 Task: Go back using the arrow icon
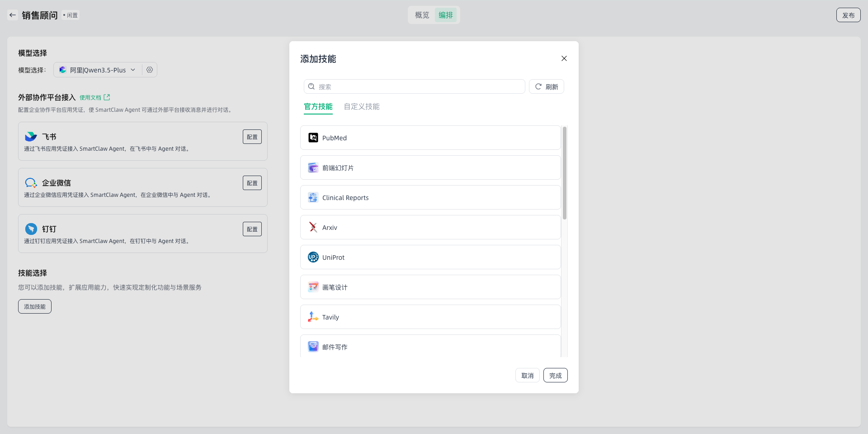(x=13, y=15)
